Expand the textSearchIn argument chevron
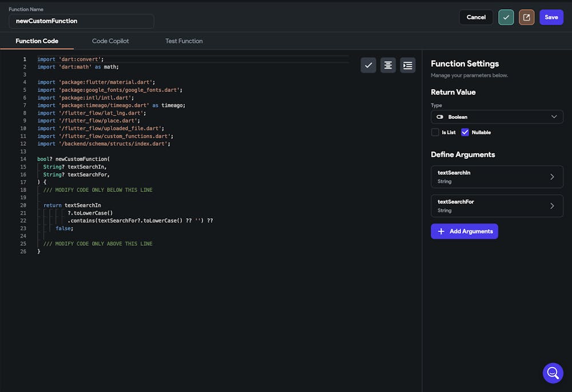The height and width of the screenshot is (392, 572). coord(552,177)
